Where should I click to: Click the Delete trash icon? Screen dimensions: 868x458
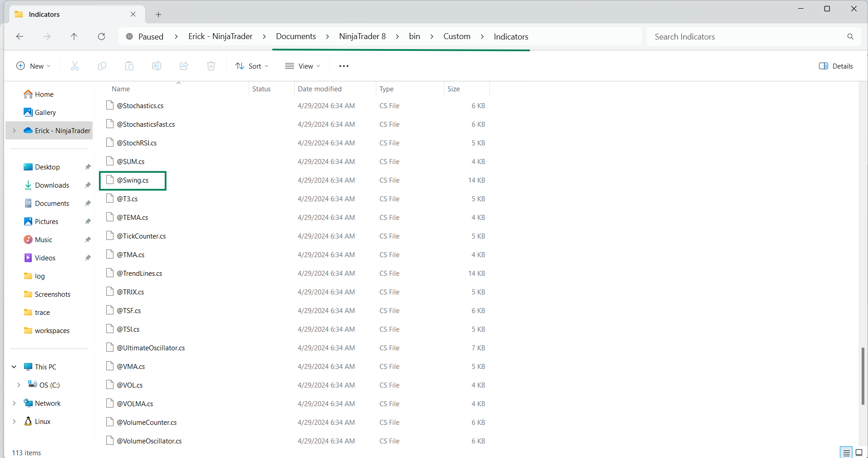tap(211, 66)
